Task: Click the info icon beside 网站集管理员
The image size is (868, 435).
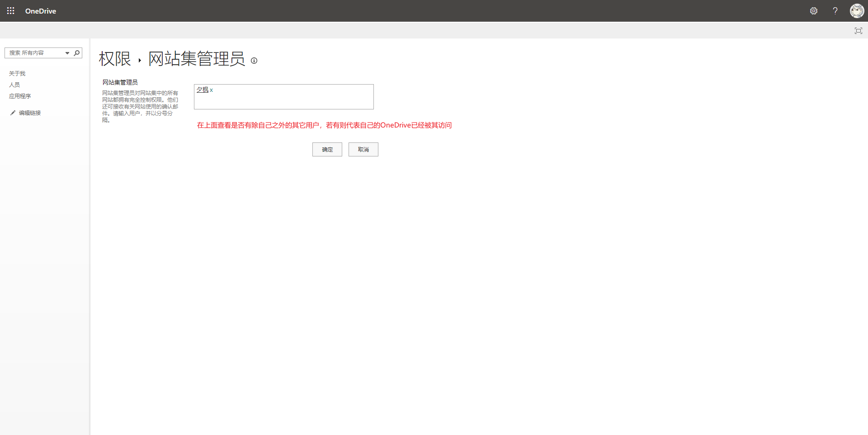Action: coord(254,61)
